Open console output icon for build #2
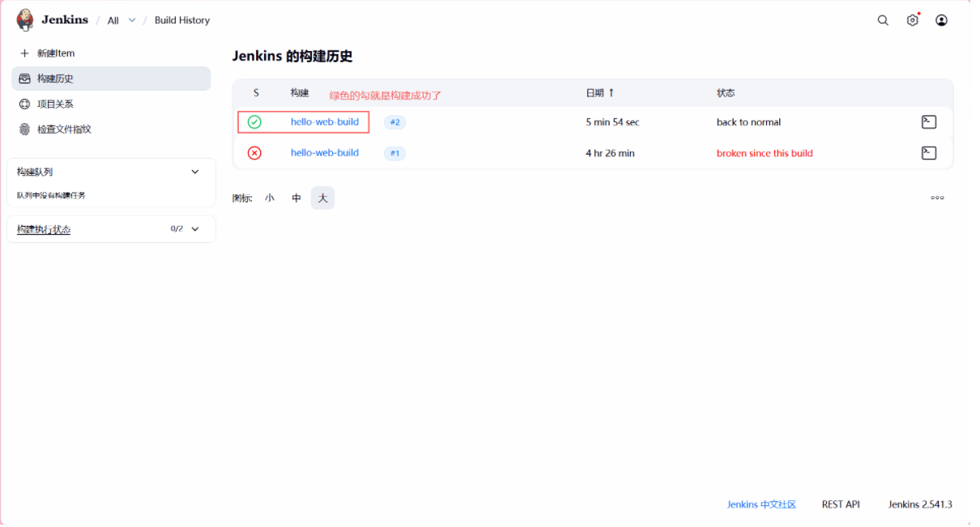Screen dimensions: 980x527 pos(929,122)
